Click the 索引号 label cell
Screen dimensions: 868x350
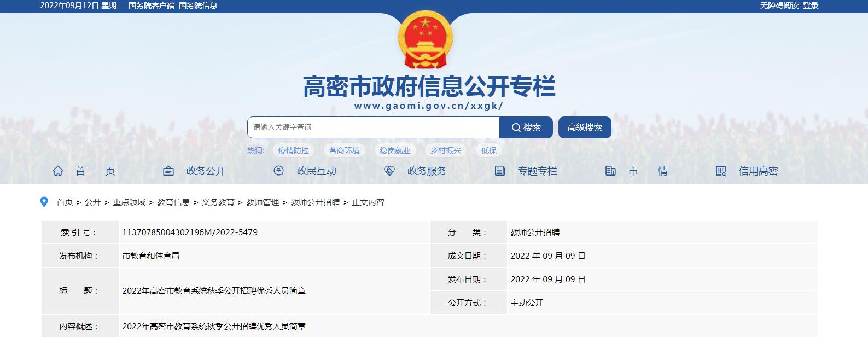pos(80,232)
